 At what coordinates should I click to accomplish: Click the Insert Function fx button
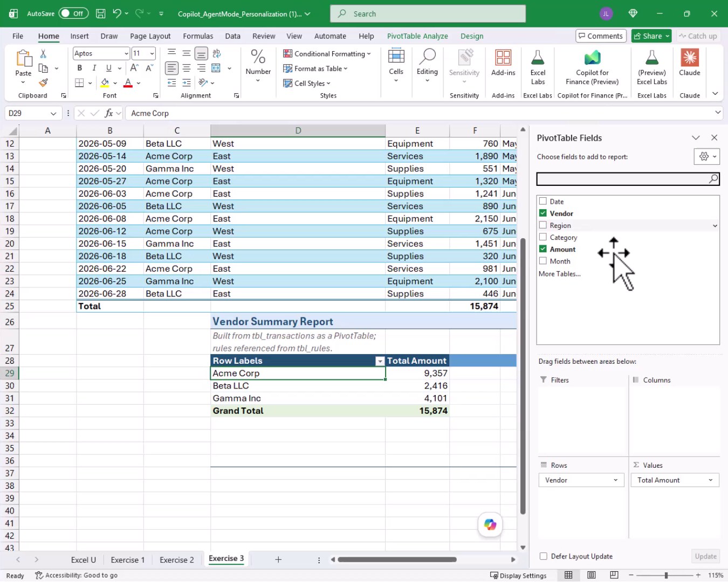108,113
